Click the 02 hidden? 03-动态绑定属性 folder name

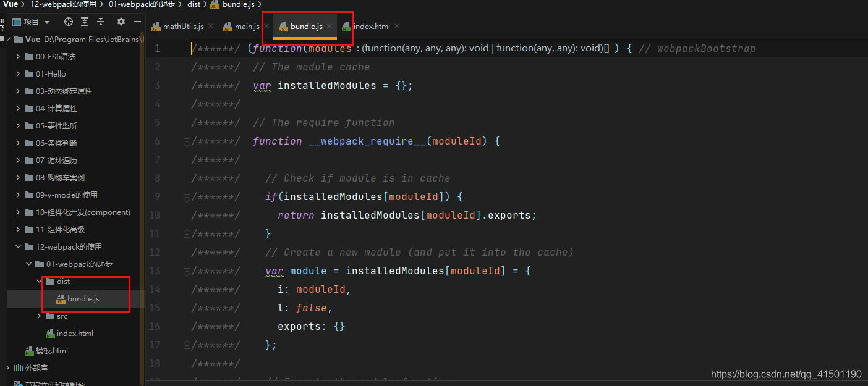64,91
